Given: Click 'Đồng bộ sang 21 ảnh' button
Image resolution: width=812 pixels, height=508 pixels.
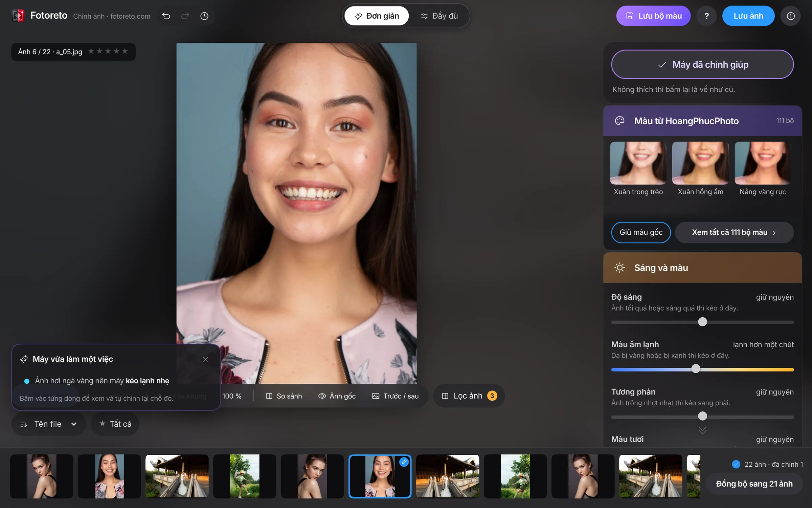Looking at the screenshot, I should tap(754, 484).
